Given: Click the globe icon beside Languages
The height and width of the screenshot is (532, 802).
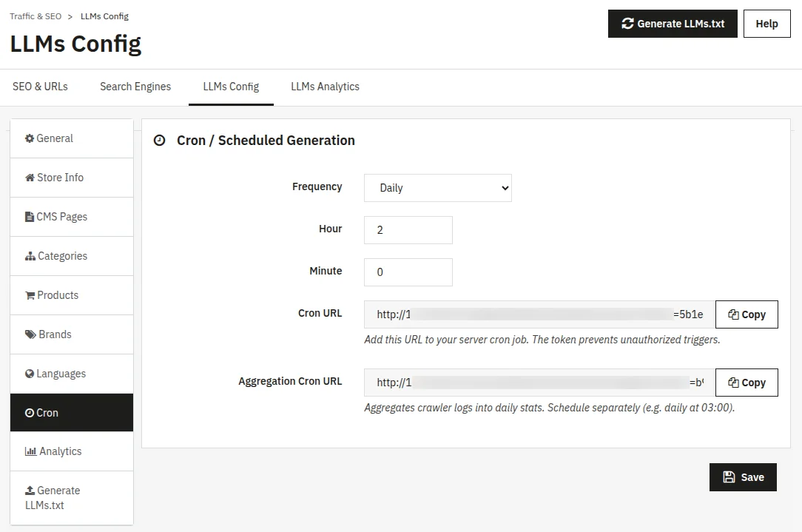Looking at the screenshot, I should pos(30,374).
